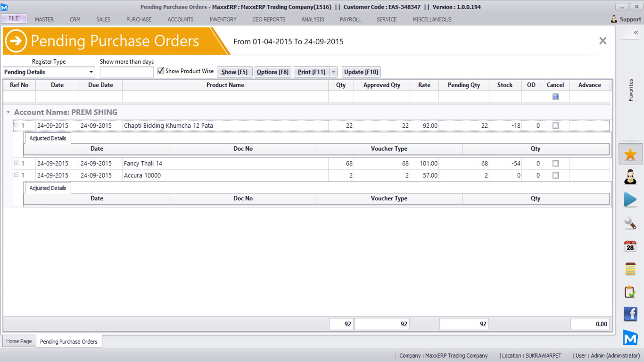Open the Facebook icon in sidebar
This screenshot has width=644, height=362.
click(630, 314)
